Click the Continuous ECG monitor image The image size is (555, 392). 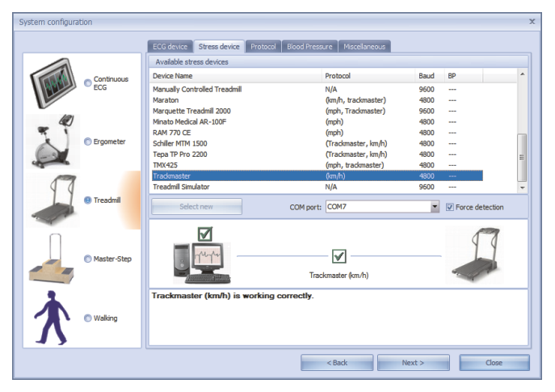53,83
